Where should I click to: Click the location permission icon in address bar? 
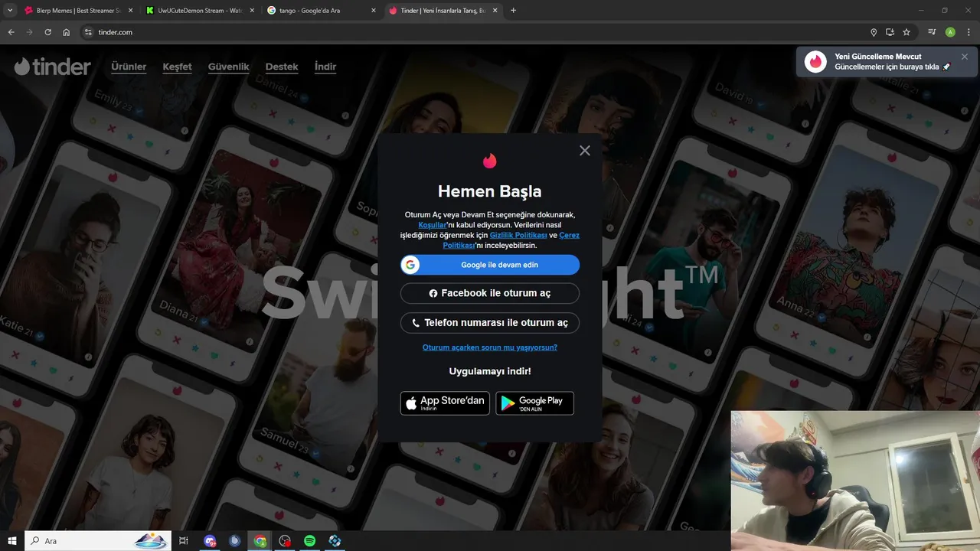click(874, 32)
